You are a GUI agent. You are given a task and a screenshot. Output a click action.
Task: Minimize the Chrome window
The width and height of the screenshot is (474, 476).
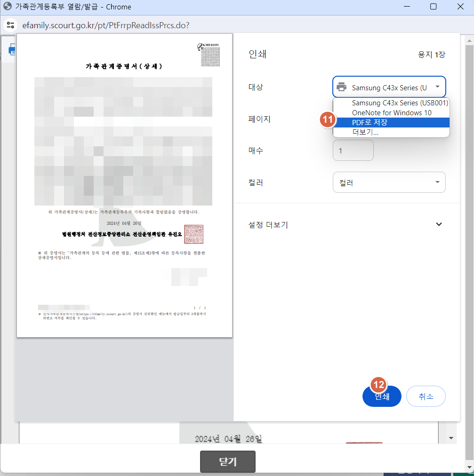[x=407, y=7]
